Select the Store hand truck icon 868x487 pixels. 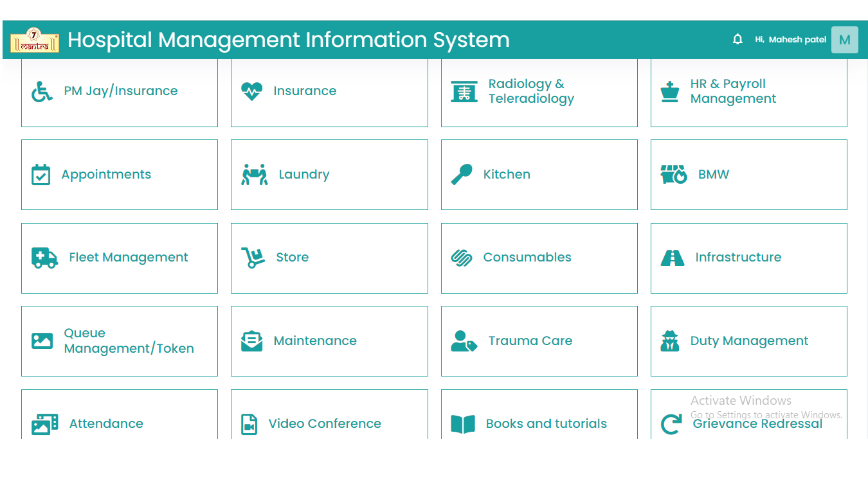click(253, 258)
